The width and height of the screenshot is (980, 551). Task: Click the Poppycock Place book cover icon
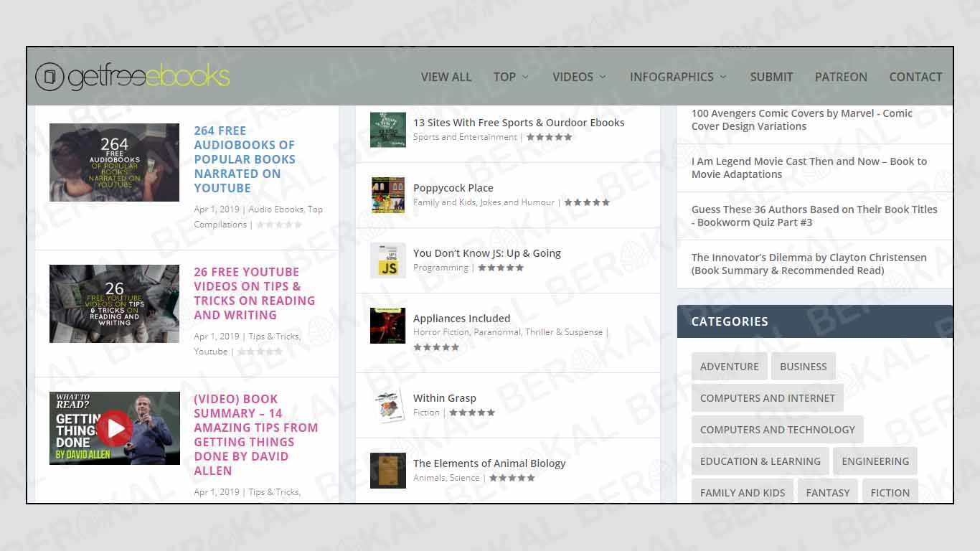point(388,195)
